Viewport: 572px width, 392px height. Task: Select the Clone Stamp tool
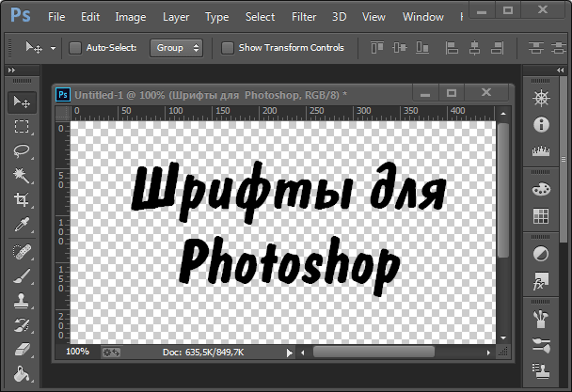pos(22,301)
